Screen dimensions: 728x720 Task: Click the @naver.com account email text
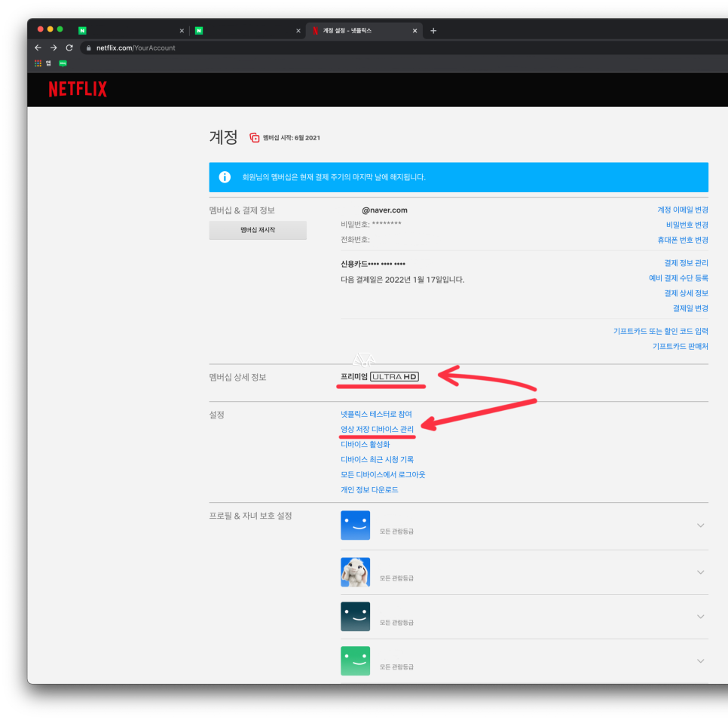click(384, 210)
